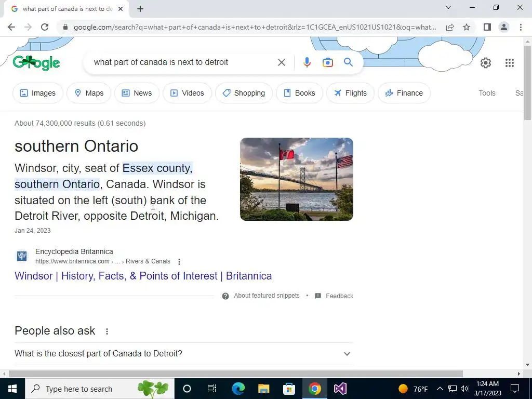Open more options for Britannica result
The width and height of the screenshot is (532, 399).
click(x=179, y=262)
